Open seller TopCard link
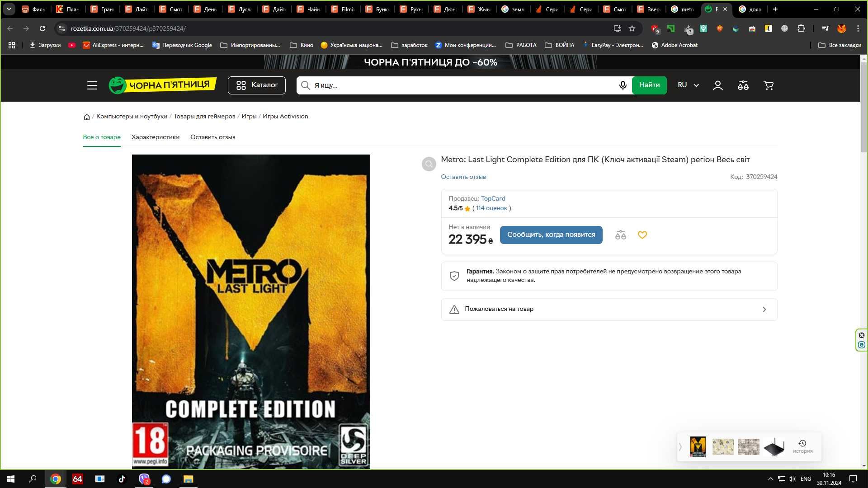The height and width of the screenshot is (488, 868). [x=493, y=199]
